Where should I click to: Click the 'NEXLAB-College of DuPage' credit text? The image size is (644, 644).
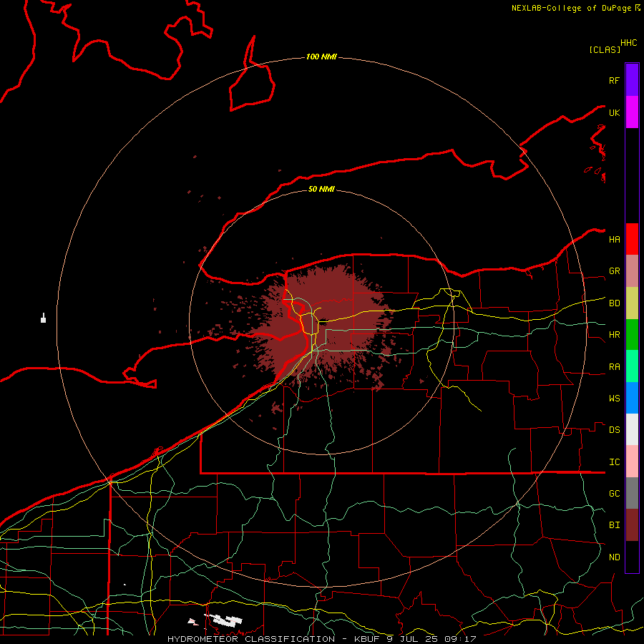[x=571, y=8]
